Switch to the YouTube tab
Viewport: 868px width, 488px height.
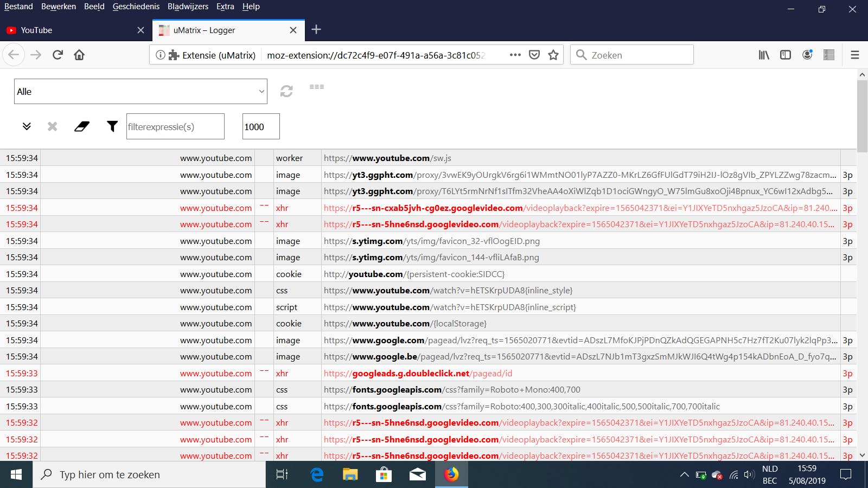click(x=76, y=30)
